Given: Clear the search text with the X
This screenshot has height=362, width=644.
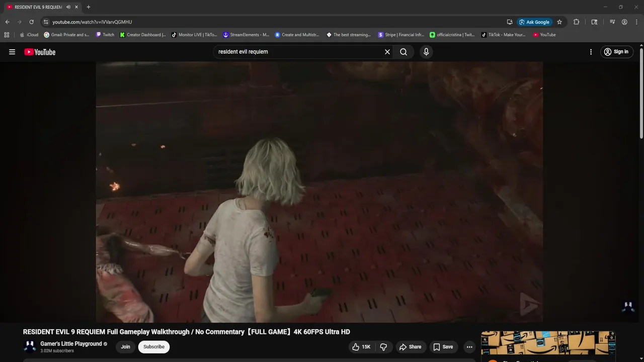Looking at the screenshot, I should (x=387, y=52).
